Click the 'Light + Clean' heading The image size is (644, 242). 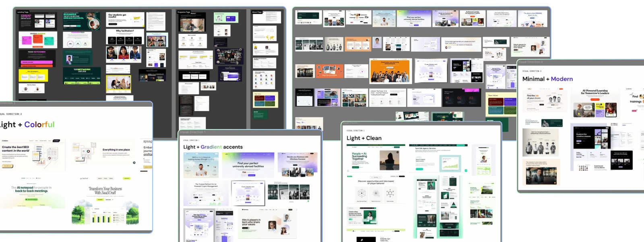364,138
